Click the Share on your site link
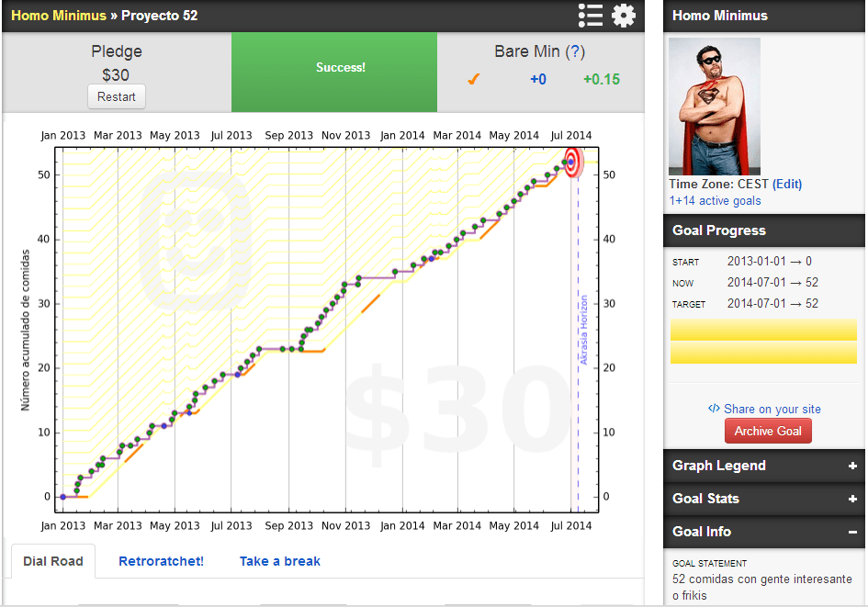Screen dimensions: 868x607 pos(772,409)
